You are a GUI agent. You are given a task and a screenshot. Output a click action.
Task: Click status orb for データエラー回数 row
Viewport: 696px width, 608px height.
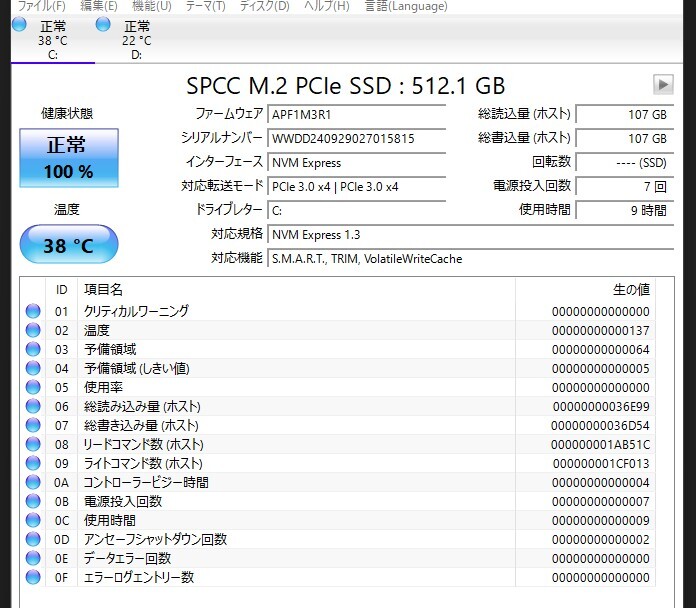pyautogui.click(x=33, y=558)
